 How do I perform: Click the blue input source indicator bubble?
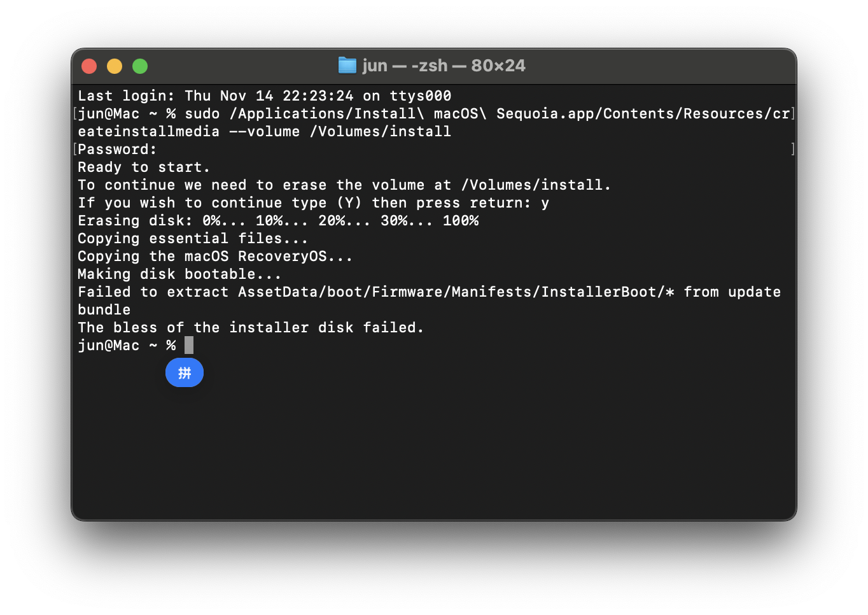(185, 372)
